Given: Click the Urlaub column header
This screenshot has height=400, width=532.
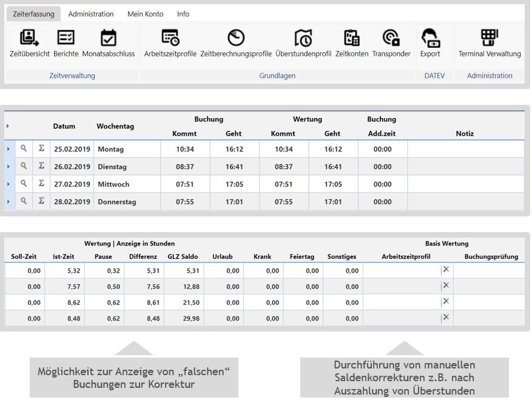Looking at the screenshot, I should pyautogui.click(x=223, y=256).
